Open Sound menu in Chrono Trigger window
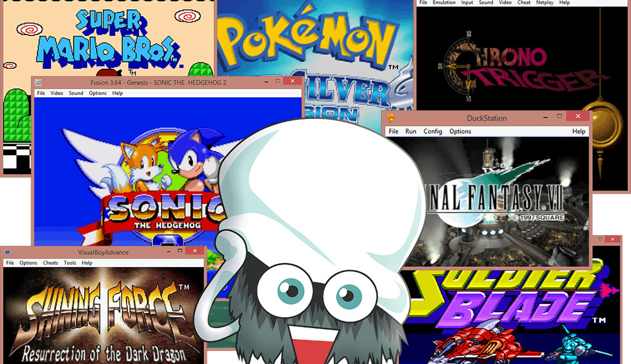The height and width of the screenshot is (364, 631). [485, 2]
